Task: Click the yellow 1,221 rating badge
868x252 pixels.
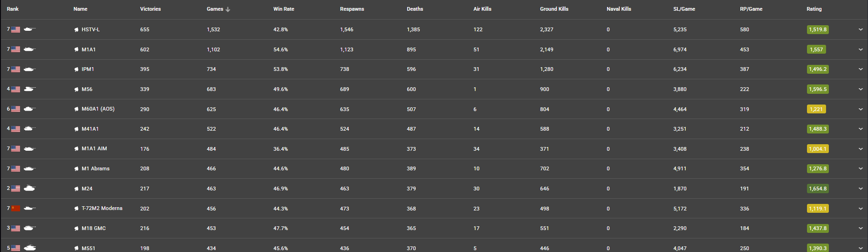Action: coord(816,109)
